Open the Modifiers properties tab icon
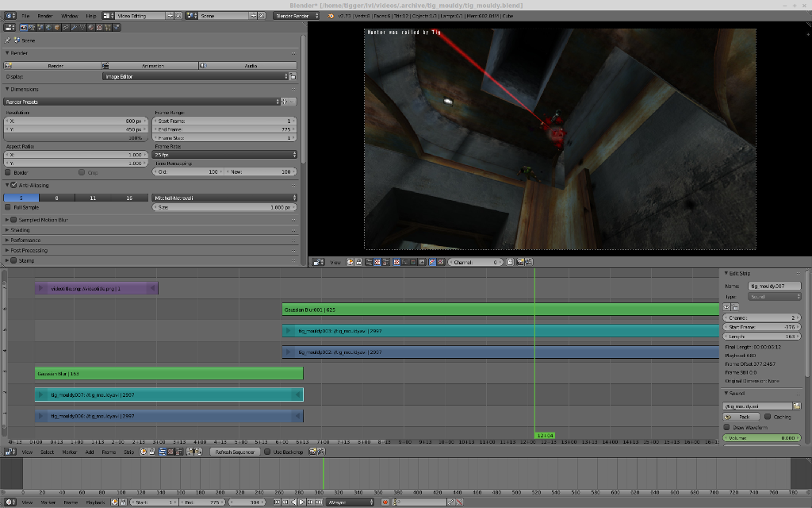The height and width of the screenshot is (508, 812). [74, 28]
